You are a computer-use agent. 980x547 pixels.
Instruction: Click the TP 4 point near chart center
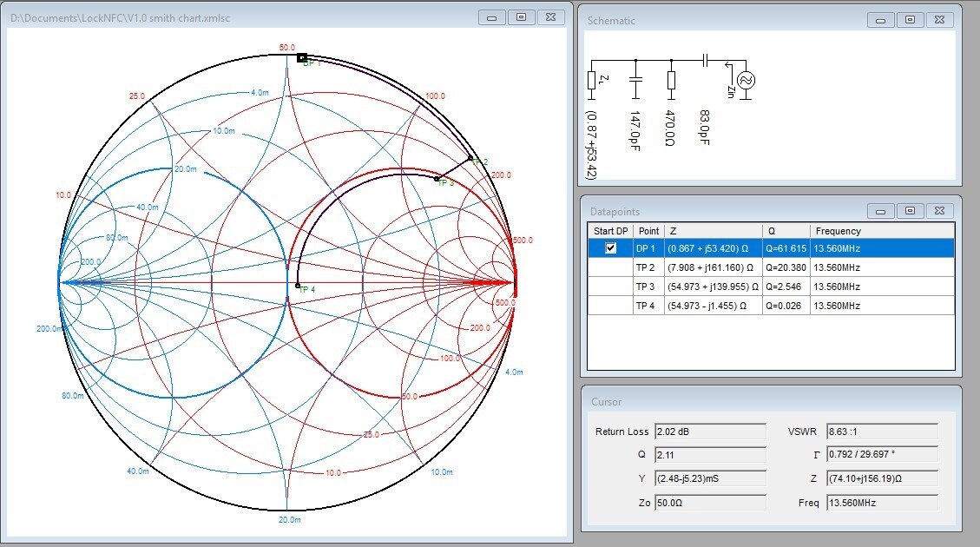tap(298, 285)
